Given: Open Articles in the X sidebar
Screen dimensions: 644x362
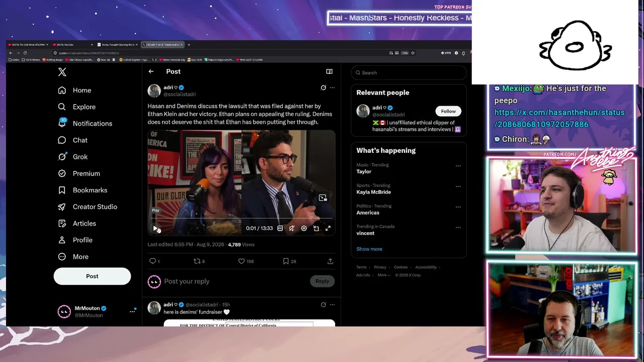Looking at the screenshot, I should (x=76, y=223).
